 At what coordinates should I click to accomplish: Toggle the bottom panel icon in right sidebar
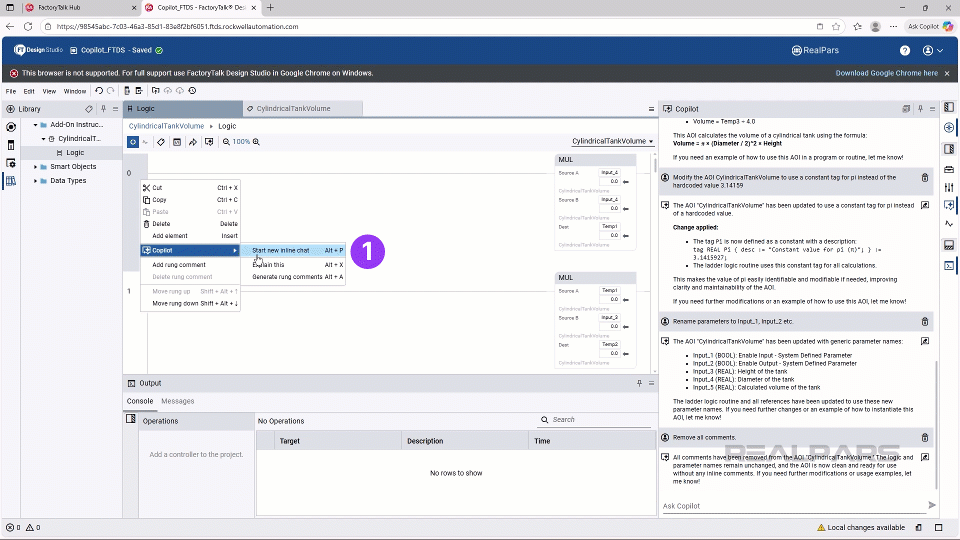click(x=949, y=246)
